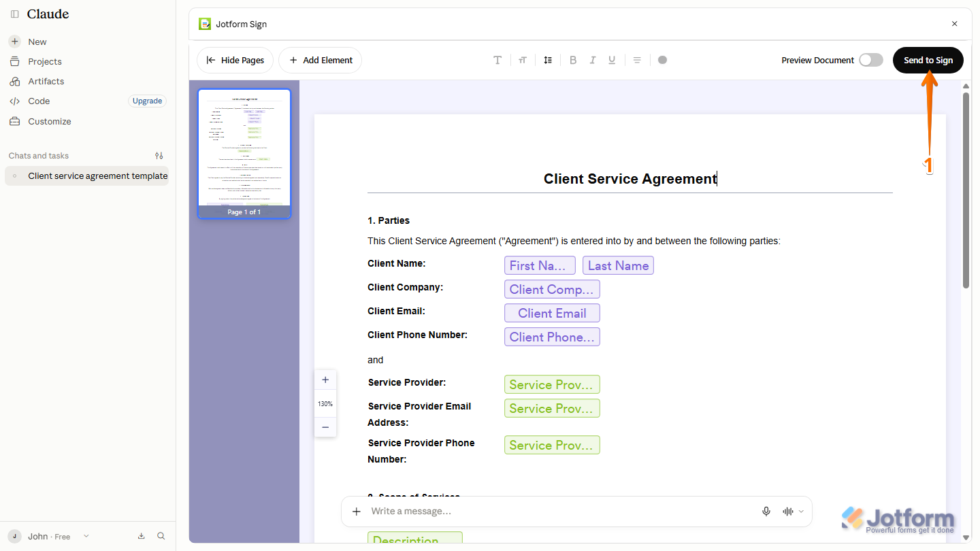Toggle bold formatting
Viewport: 980px width, 551px height.
click(573, 60)
